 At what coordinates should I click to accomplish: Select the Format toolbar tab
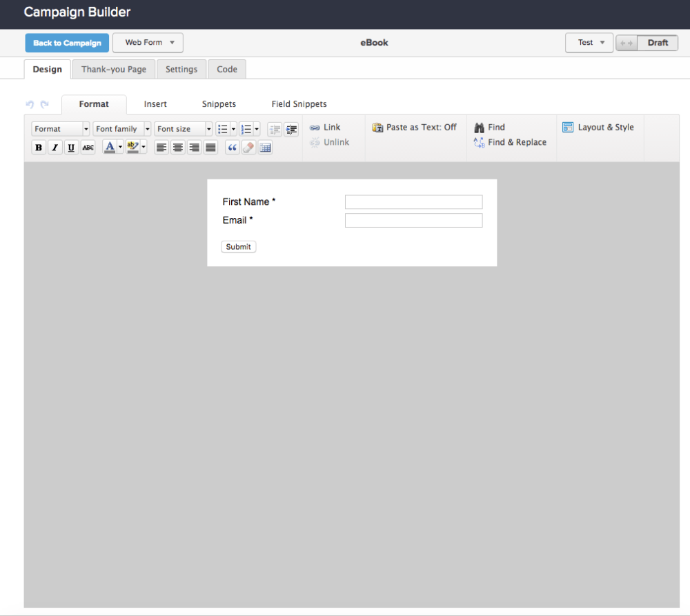pyautogui.click(x=94, y=104)
